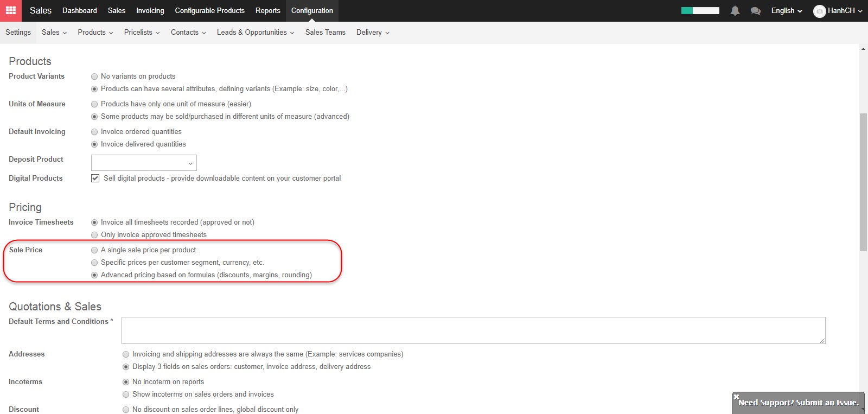Click the Default Invoicing label
This screenshot has width=868, height=414.
[x=37, y=132]
